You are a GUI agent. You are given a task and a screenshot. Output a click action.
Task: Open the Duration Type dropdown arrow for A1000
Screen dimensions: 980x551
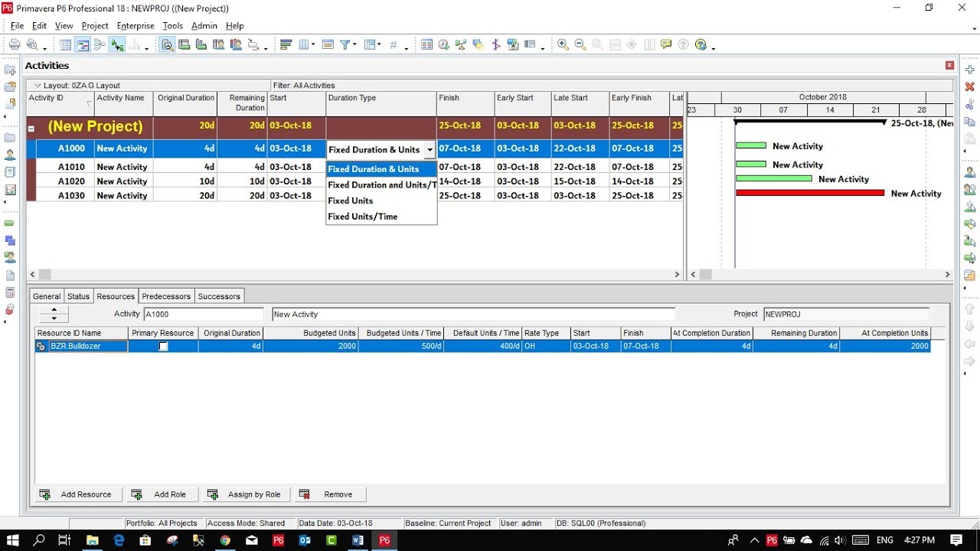[430, 150]
